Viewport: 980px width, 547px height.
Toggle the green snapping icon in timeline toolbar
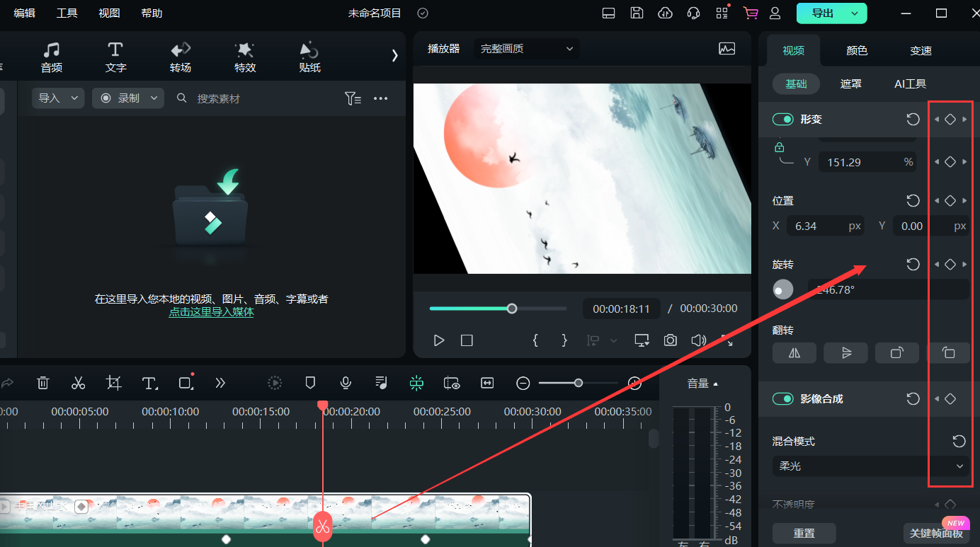click(416, 383)
